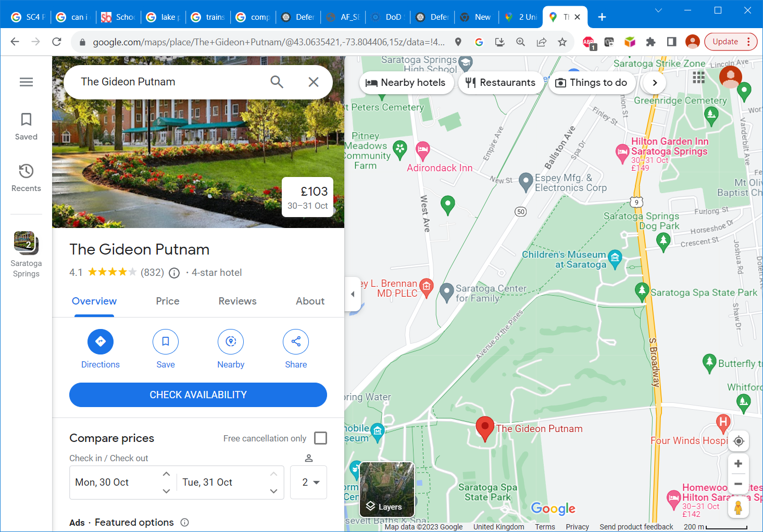Filter map by Restaurants
The width and height of the screenshot is (763, 532).
[x=501, y=83]
